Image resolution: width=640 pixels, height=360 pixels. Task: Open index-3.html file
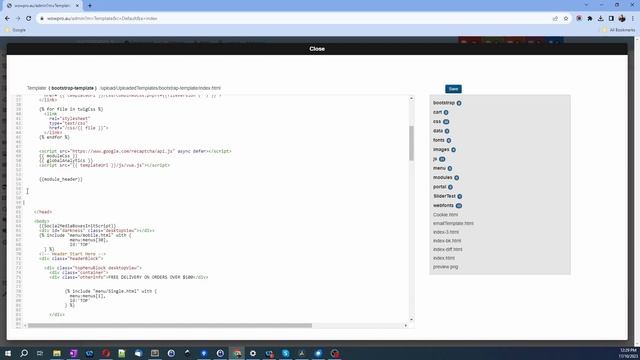point(446,232)
